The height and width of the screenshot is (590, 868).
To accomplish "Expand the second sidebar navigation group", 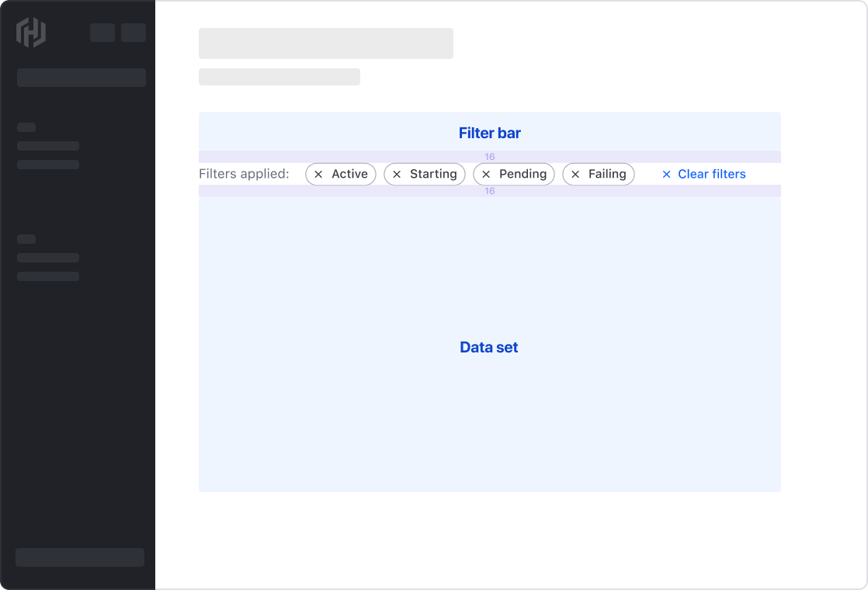I will (x=27, y=238).
